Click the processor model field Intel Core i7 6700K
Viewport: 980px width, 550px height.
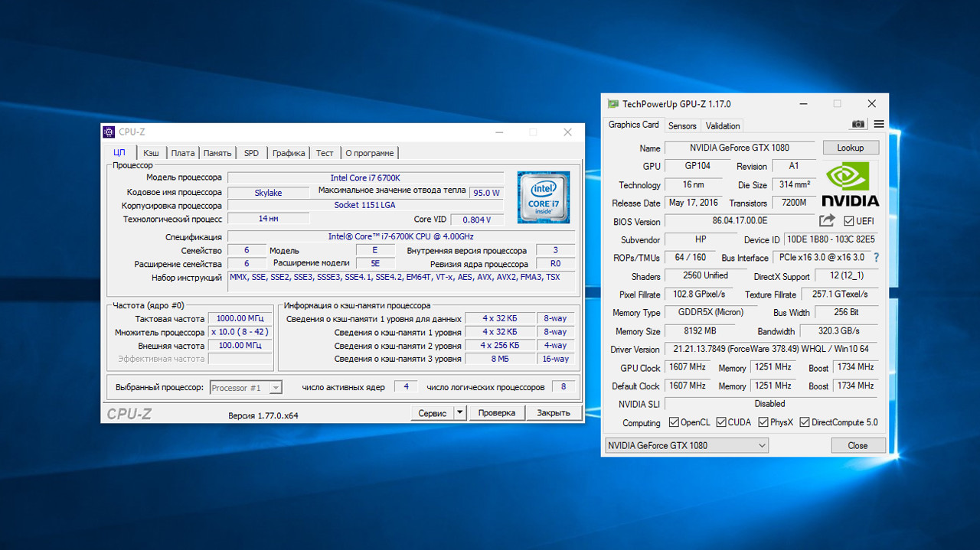tap(365, 177)
